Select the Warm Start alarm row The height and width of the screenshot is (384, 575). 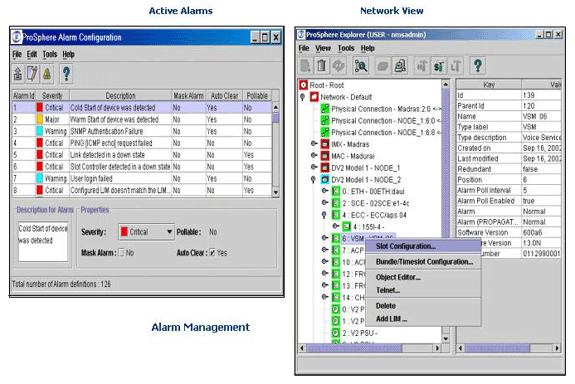(x=142, y=120)
